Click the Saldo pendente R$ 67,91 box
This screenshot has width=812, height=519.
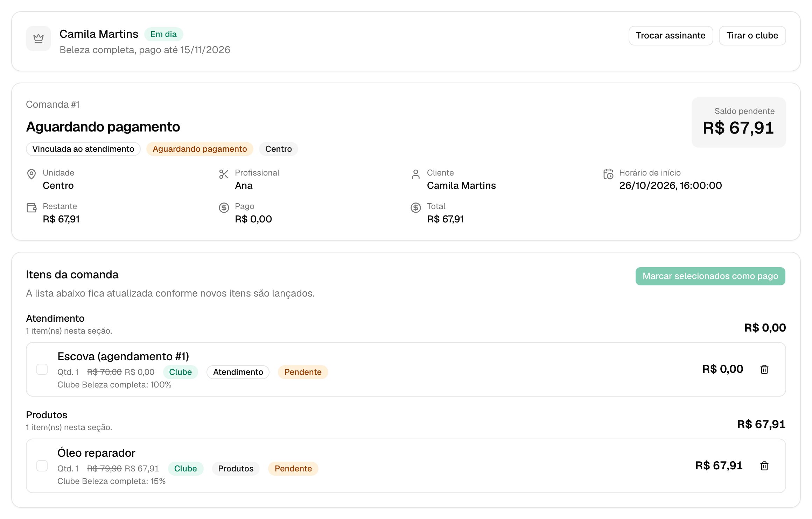coord(738,122)
